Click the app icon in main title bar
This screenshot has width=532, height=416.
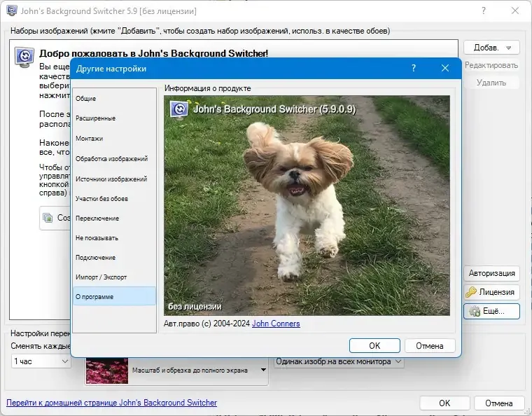coord(11,11)
